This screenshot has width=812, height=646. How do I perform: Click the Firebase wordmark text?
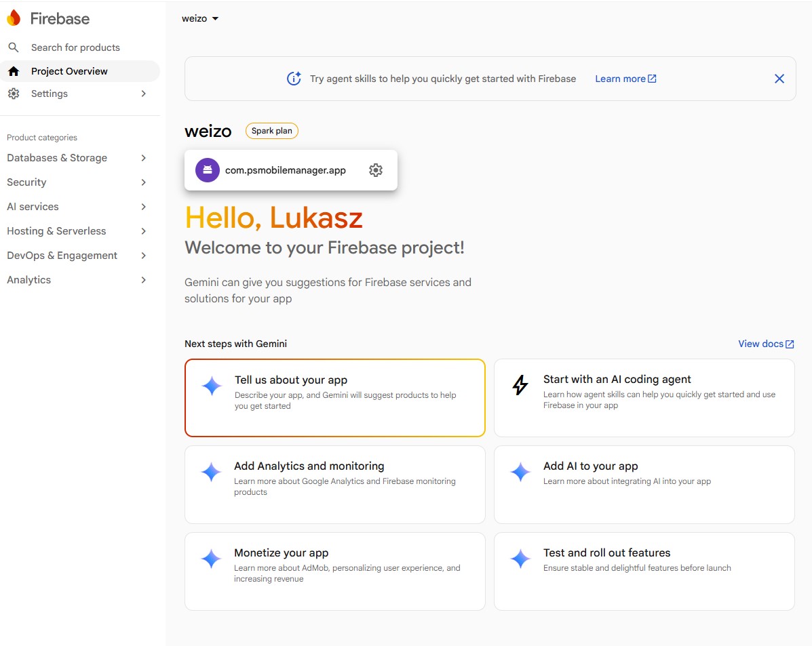coord(60,18)
